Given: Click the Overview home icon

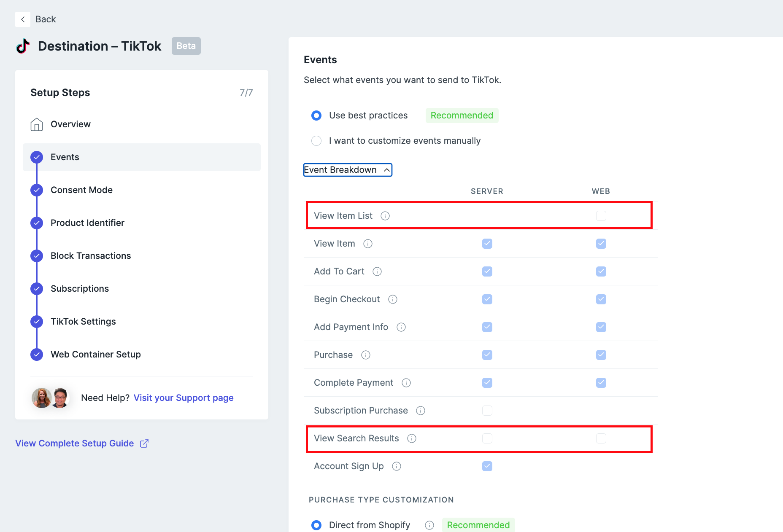Looking at the screenshot, I should [x=37, y=124].
